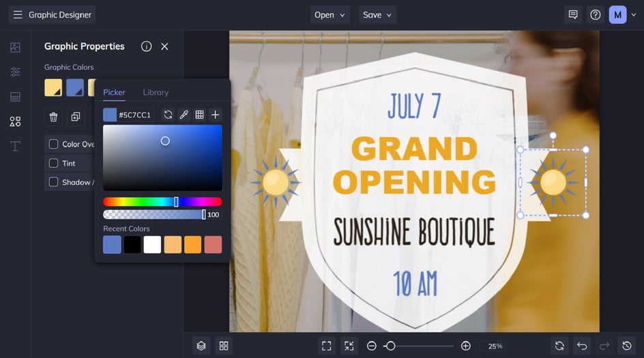644x358 pixels.
Task: Click the color saturation gradient area
Action: click(162, 158)
